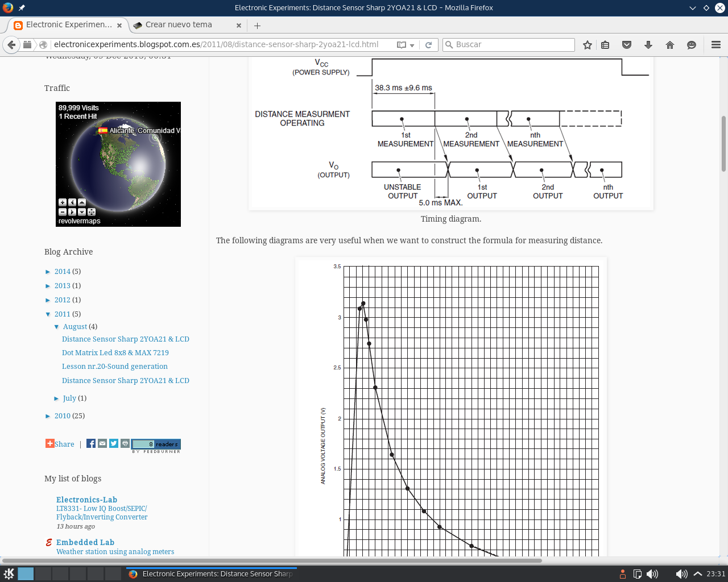Rotate the revolvermaps globe right
This screenshot has width=728, height=582.
72,212
